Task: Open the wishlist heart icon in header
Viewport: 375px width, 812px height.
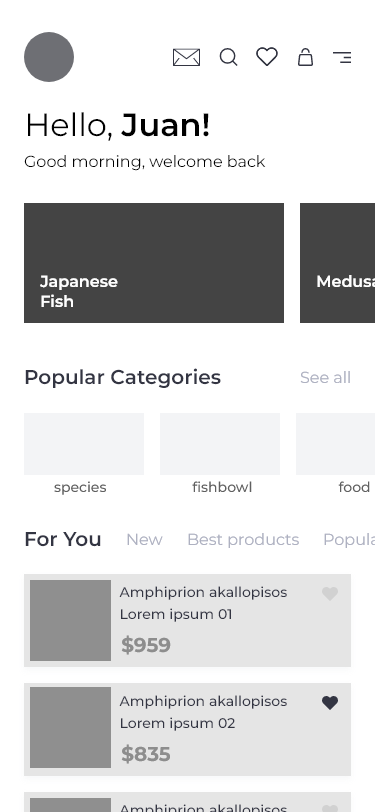Action: tap(267, 56)
